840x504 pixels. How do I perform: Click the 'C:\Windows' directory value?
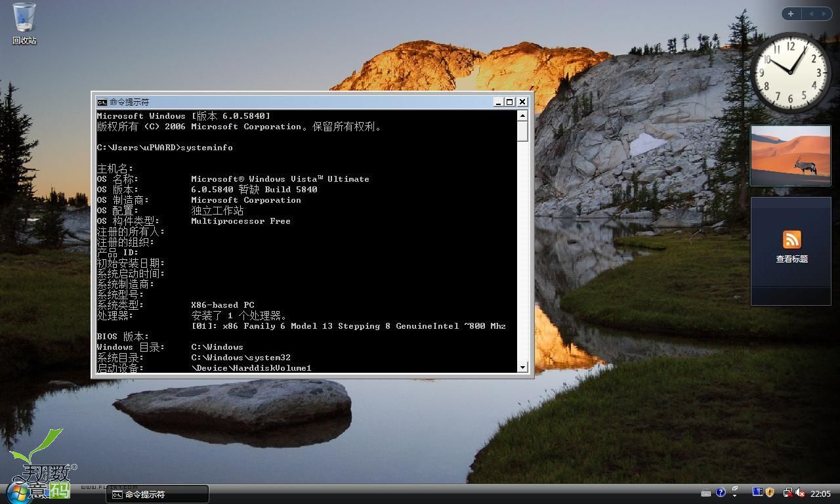point(217,347)
